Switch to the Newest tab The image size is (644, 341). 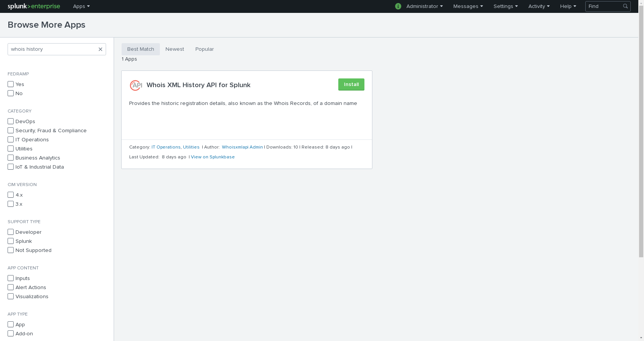click(175, 49)
